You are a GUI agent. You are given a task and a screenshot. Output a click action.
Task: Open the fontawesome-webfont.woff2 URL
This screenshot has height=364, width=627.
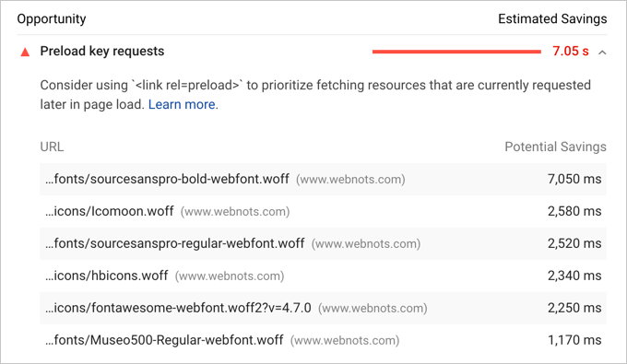(178, 308)
